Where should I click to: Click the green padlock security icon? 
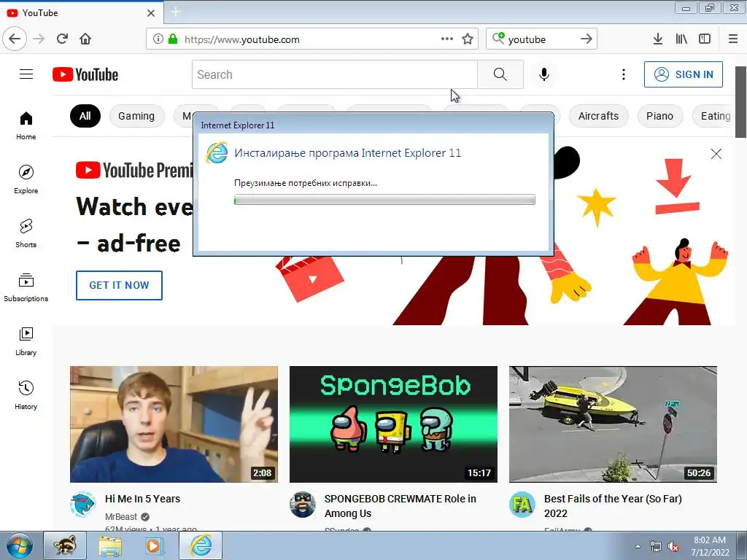click(x=173, y=39)
